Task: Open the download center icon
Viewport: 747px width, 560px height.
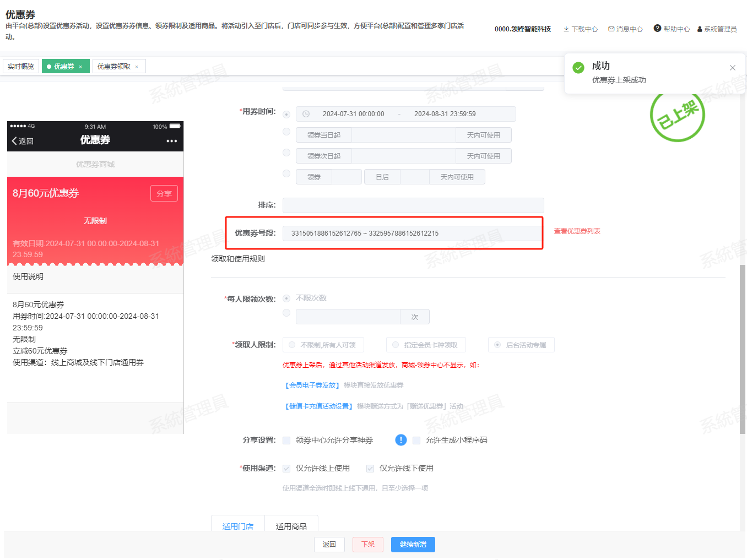Action: pos(566,29)
